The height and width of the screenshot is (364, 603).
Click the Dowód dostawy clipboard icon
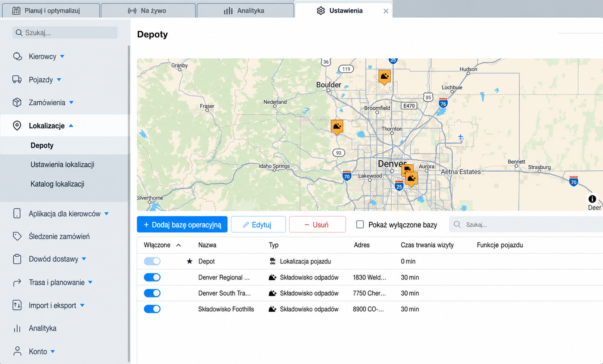17,259
